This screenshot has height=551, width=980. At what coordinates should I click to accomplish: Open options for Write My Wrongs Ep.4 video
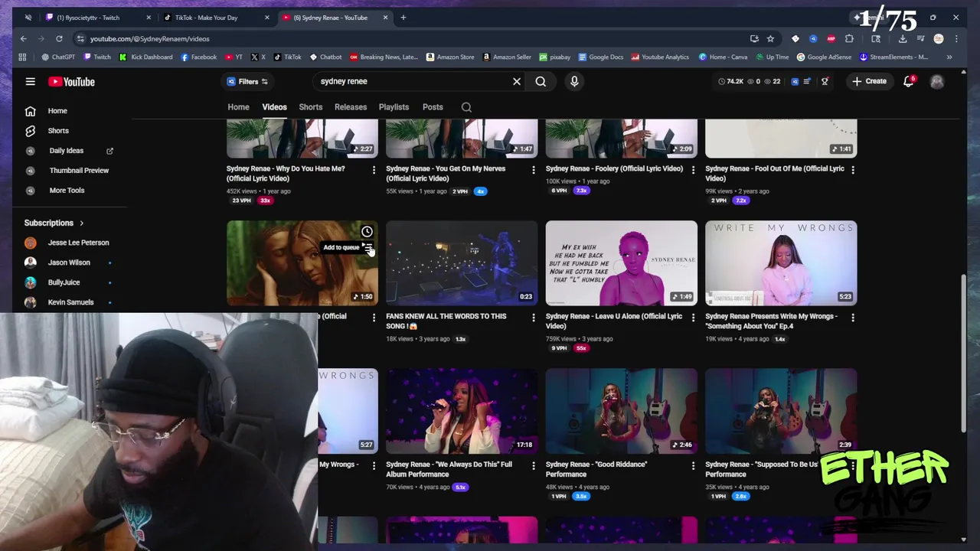pos(853,318)
